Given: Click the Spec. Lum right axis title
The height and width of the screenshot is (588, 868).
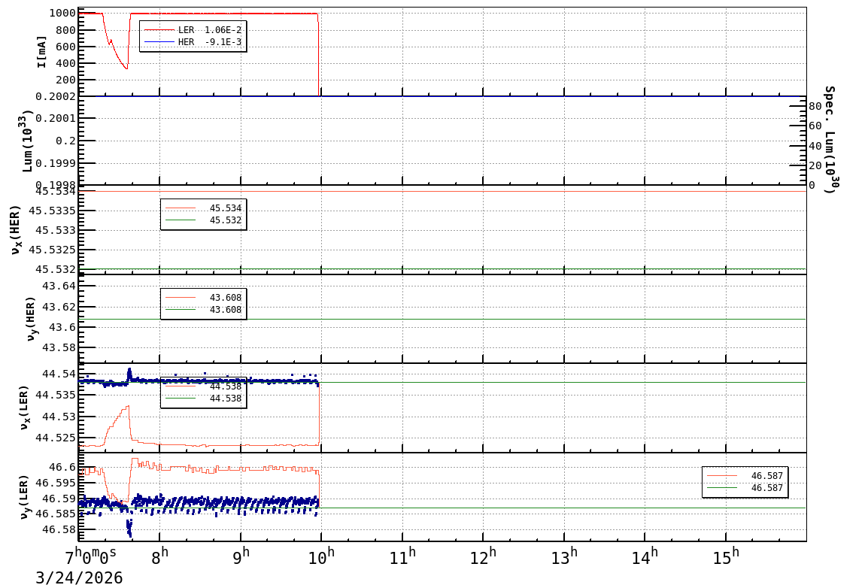Looking at the screenshot, I should click(x=830, y=140).
